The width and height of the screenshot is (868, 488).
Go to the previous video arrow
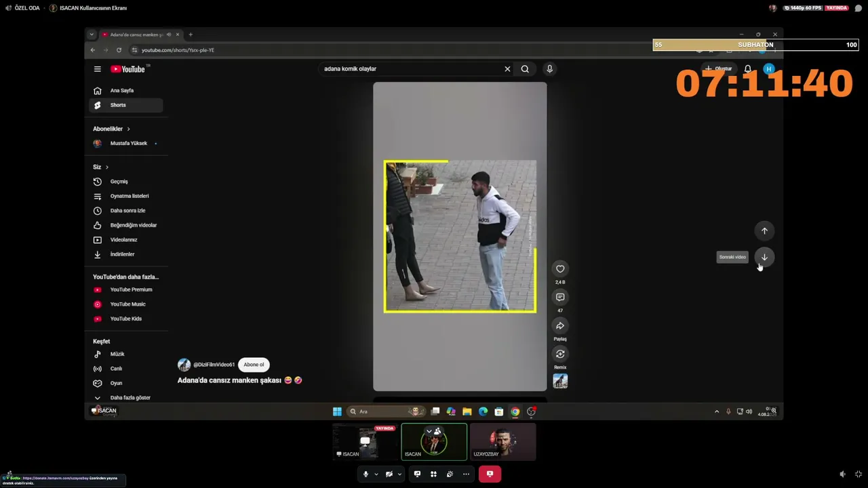tap(764, 231)
